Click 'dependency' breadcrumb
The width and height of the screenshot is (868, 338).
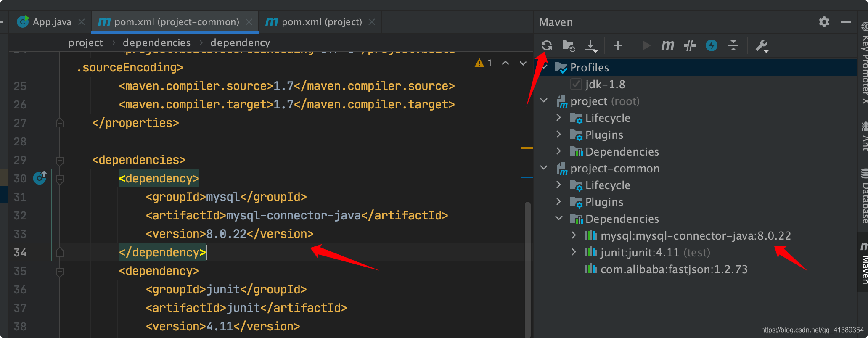[x=240, y=43]
